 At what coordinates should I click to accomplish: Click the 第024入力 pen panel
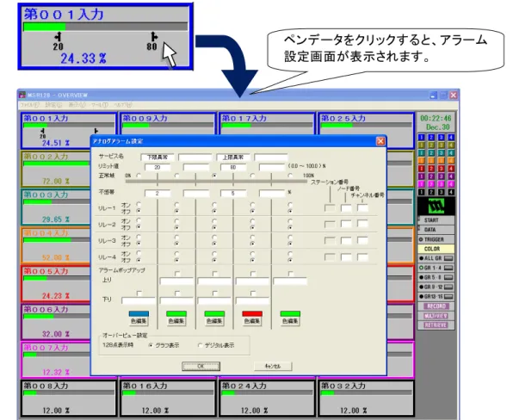tap(268, 398)
